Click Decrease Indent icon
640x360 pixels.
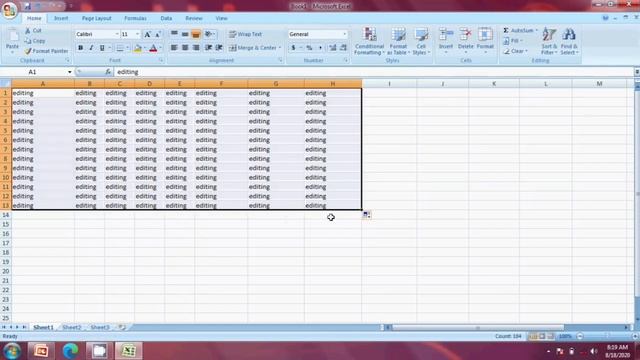click(x=209, y=48)
